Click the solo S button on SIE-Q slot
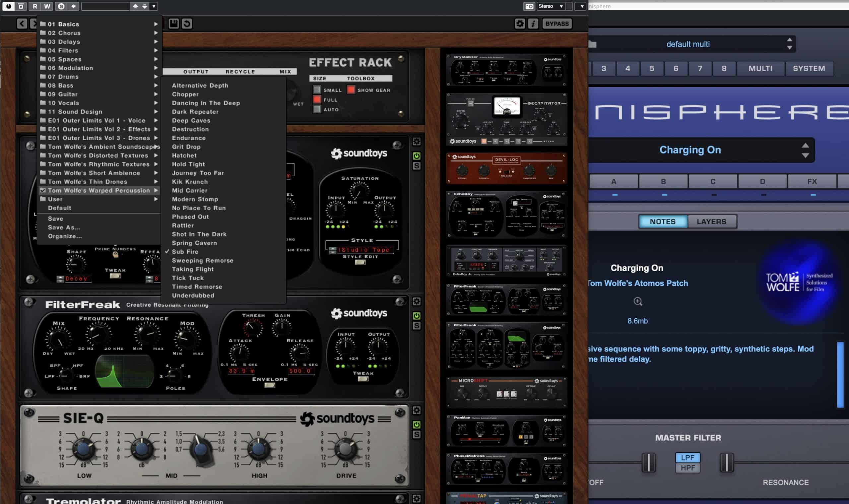 (417, 434)
